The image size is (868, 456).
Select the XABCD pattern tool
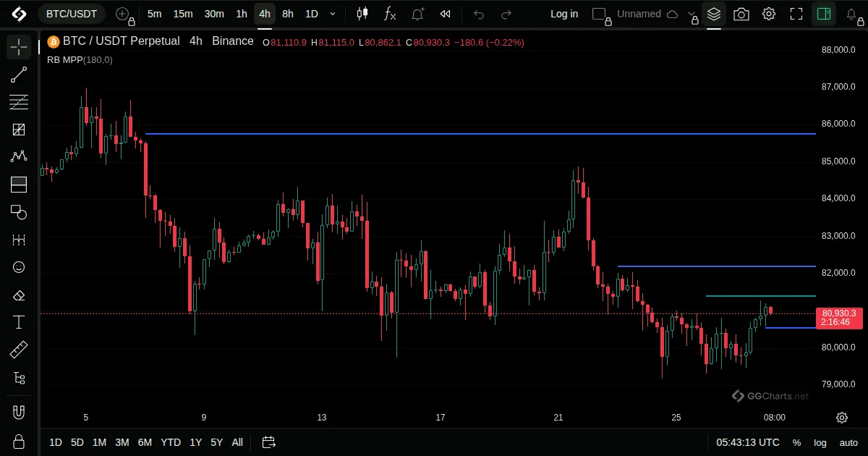click(19, 157)
